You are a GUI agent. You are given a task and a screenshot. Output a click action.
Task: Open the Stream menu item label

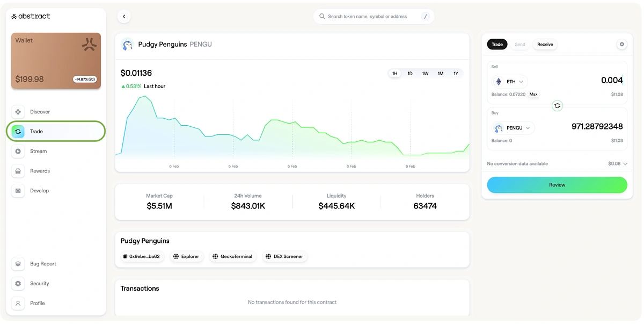pyautogui.click(x=38, y=152)
